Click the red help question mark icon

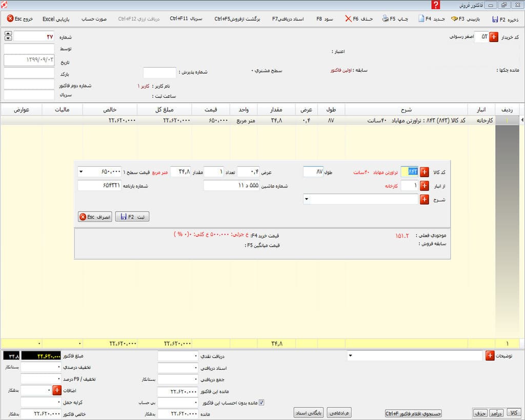(x=435, y=5)
